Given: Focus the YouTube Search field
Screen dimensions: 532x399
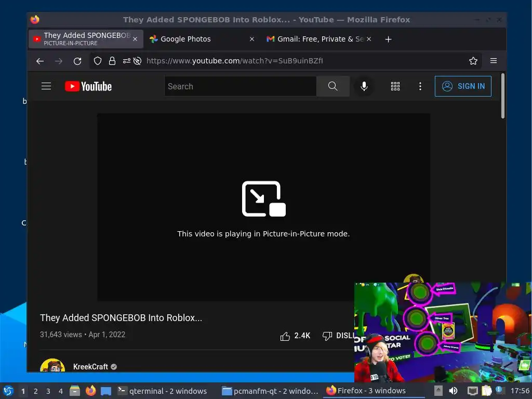Looking at the screenshot, I should (241, 86).
